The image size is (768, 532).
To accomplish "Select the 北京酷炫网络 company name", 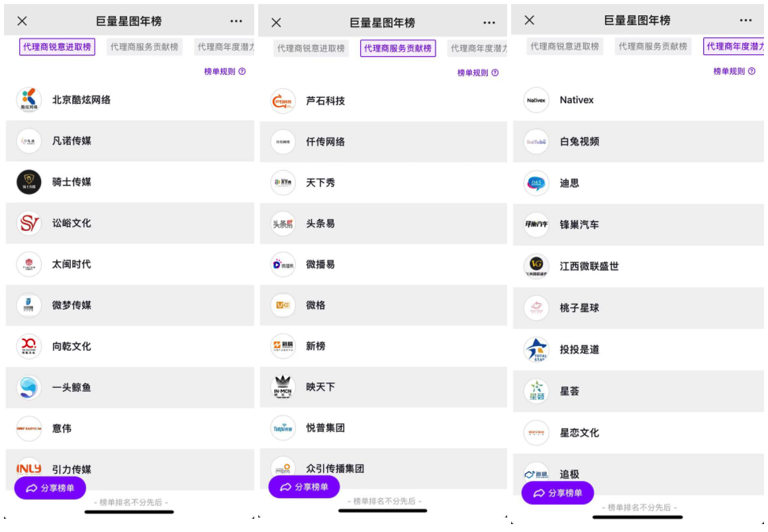I will (x=81, y=100).
